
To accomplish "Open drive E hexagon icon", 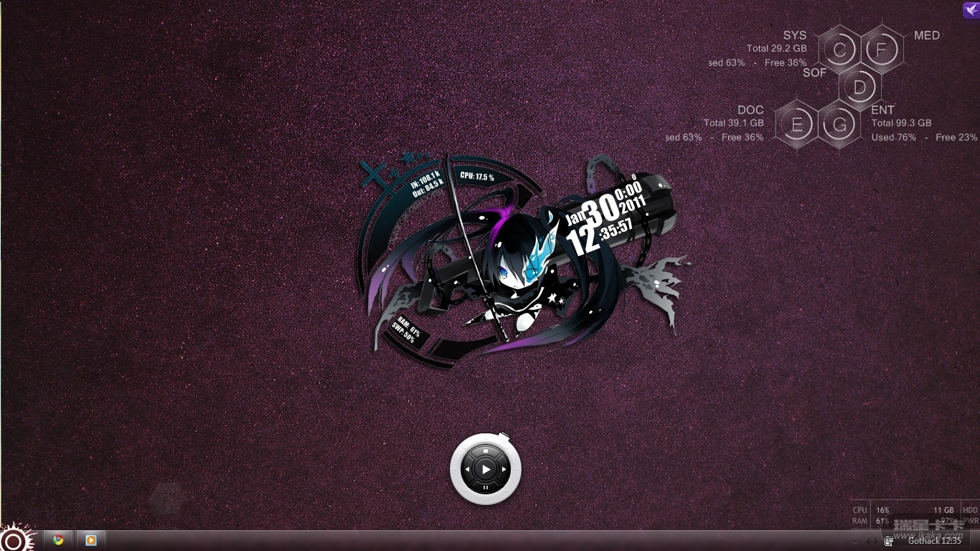I will [796, 125].
